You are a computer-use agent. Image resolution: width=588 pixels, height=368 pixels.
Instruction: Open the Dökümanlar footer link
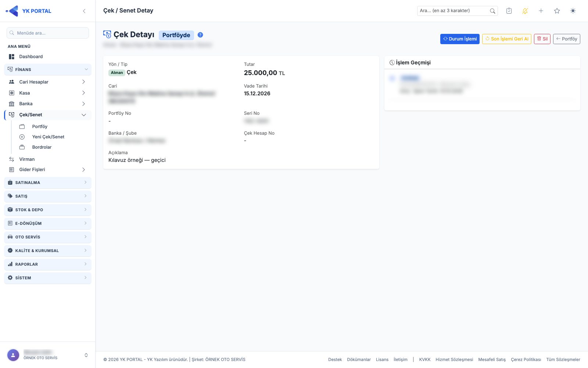click(x=359, y=360)
